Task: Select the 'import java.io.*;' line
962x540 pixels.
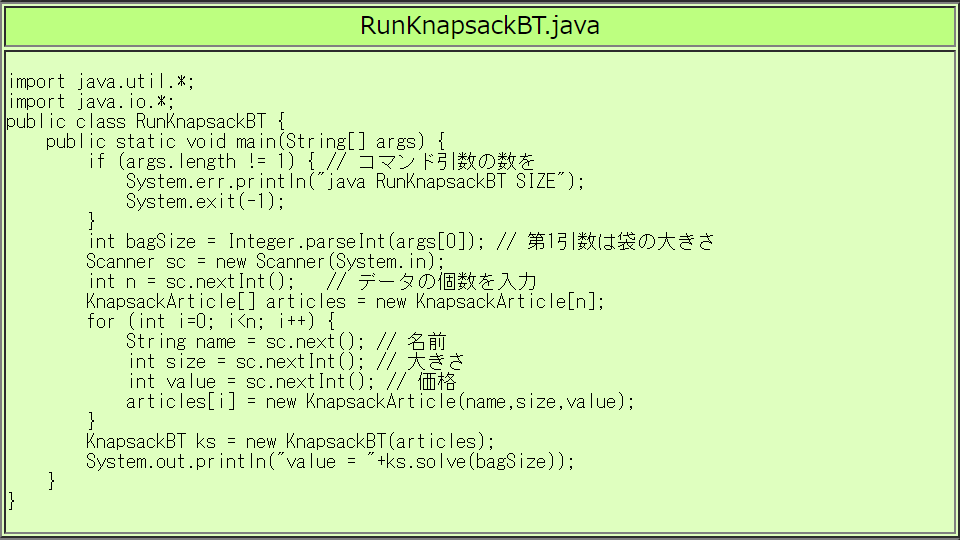Action: [91, 102]
